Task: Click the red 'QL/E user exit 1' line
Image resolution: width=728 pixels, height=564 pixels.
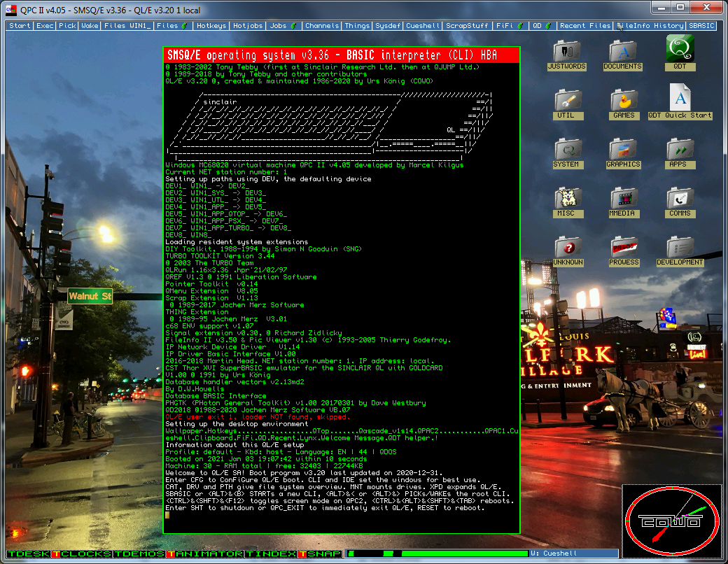Action: tap(258, 417)
